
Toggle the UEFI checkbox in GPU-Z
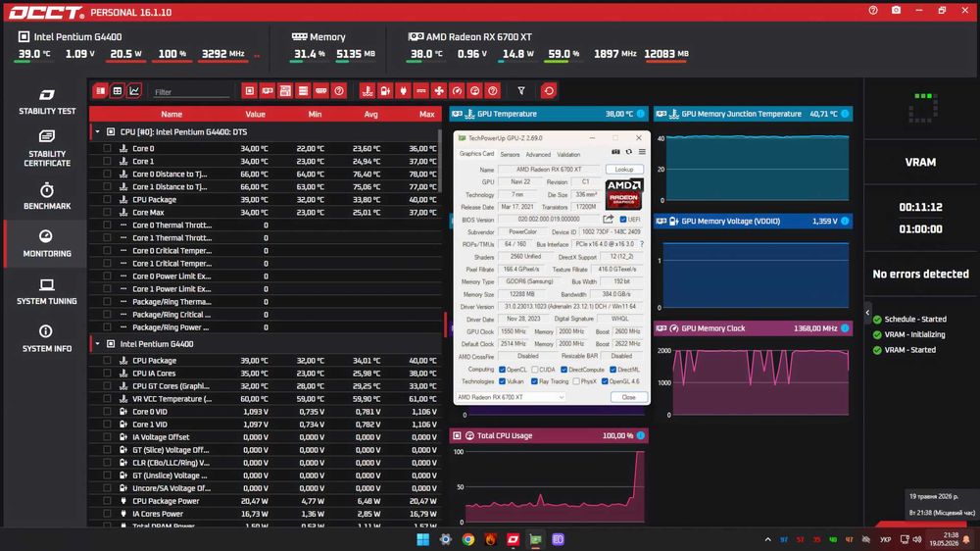(x=623, y=220)
